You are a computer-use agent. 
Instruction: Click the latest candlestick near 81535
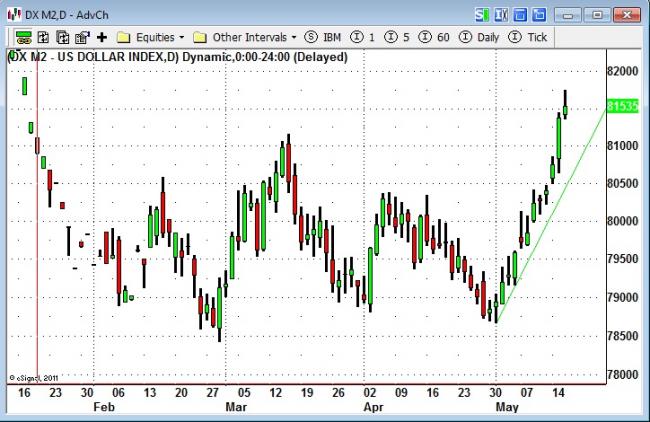[565, 105]
